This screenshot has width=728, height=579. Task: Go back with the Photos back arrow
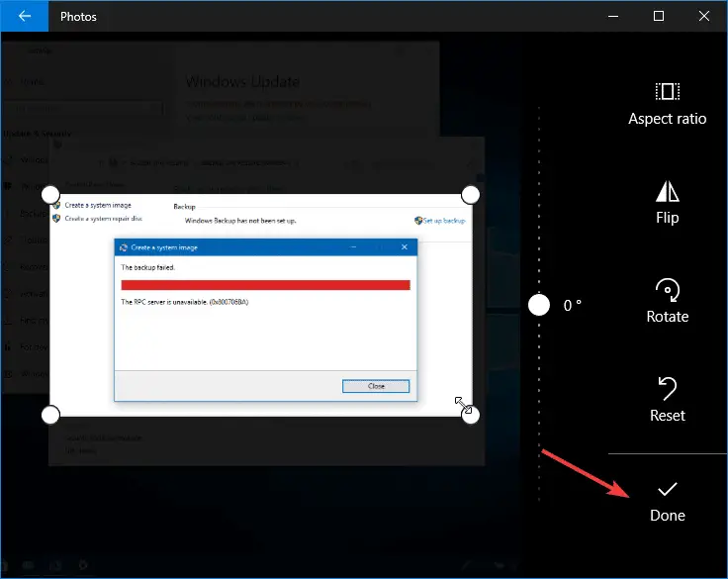(24, 16)
